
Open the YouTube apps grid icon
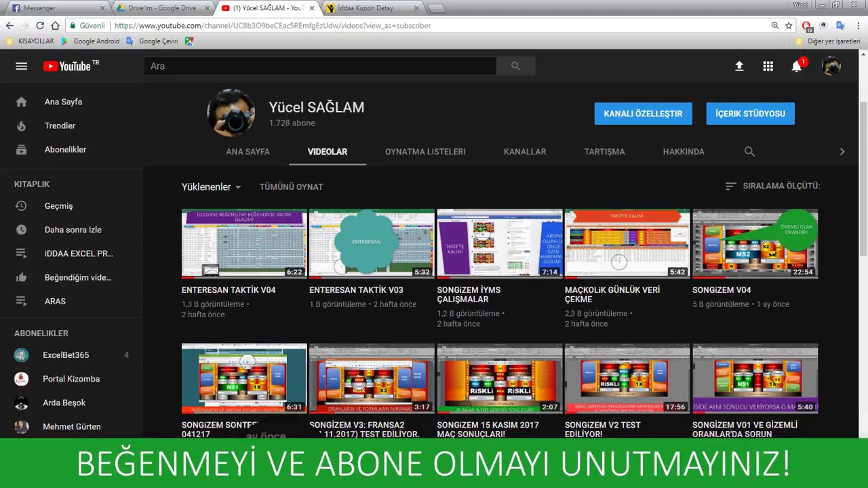click(x=768, y=66)
